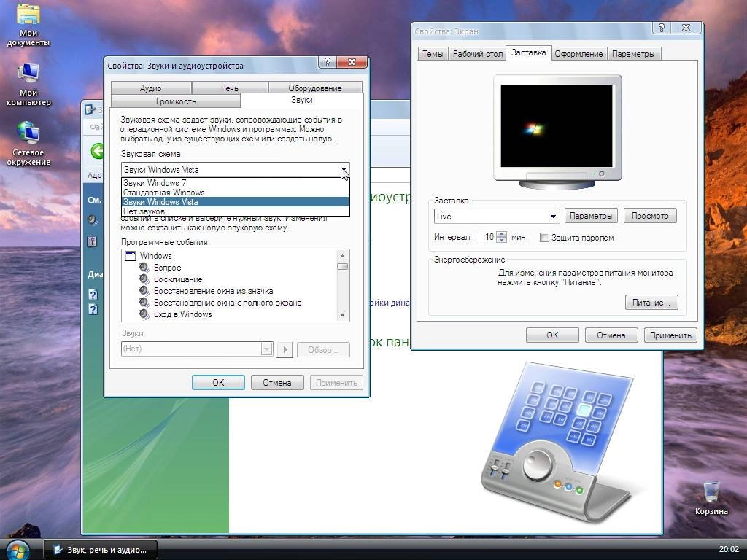Click the speaker icon next to Вход в Windows
The width and height of the screenshot is (747, 560).
pos(144,314)
